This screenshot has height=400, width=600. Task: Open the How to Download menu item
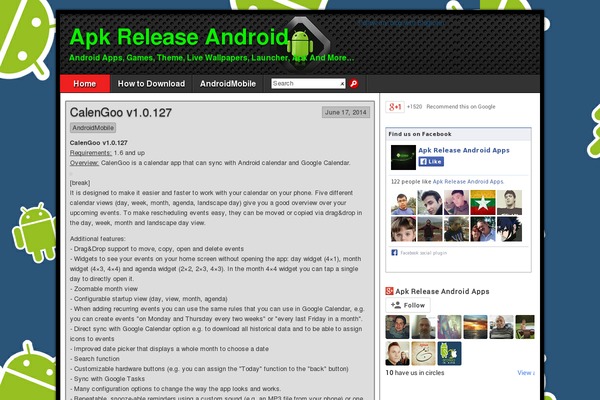(x=151, y=83)
